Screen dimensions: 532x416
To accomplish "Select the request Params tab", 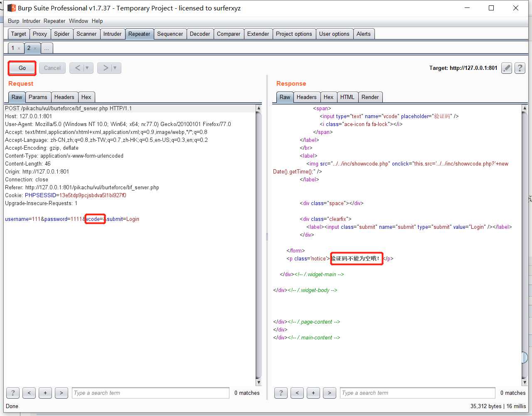I will tap(38, 97).
